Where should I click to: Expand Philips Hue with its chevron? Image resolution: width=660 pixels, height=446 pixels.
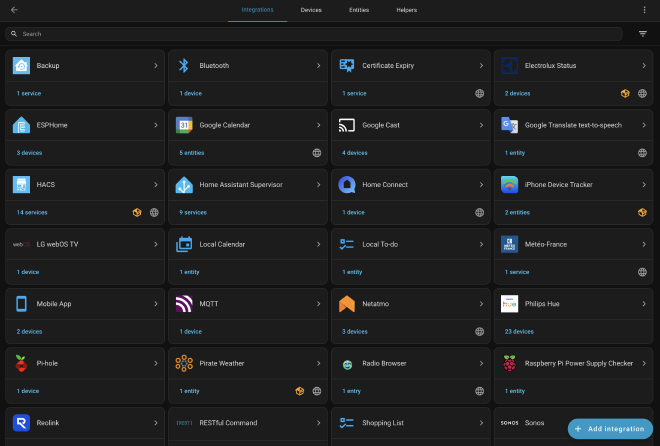point(644,304)
